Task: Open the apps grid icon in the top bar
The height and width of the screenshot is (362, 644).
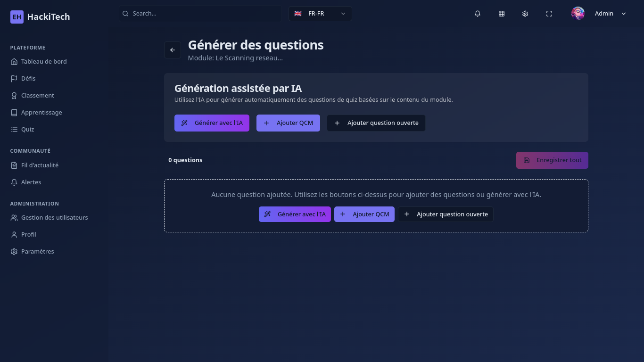Action: (502, 14)
